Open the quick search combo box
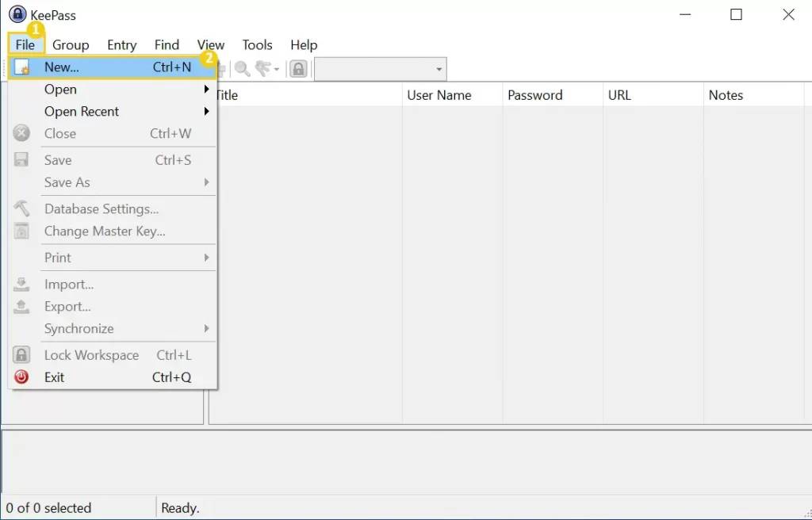 (381, 69)
